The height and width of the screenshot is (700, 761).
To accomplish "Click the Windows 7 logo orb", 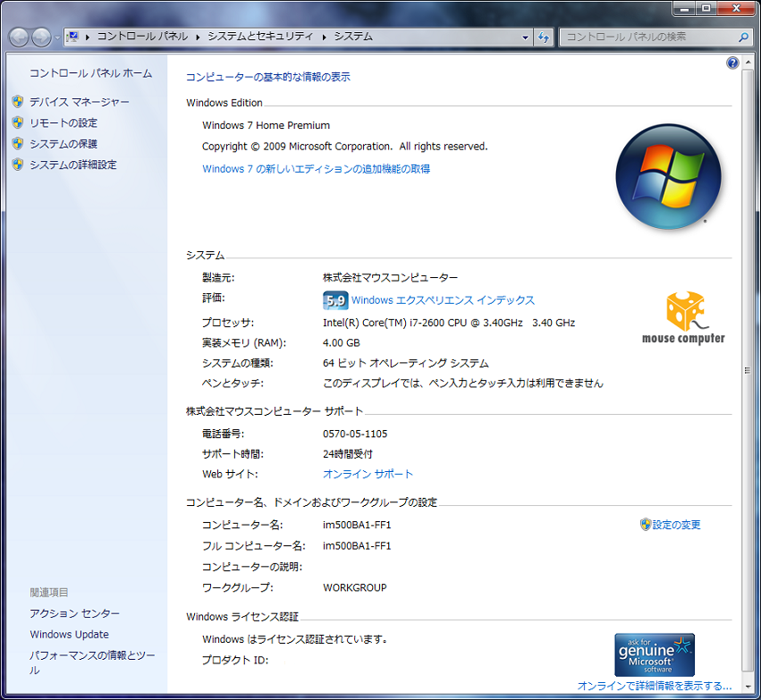I will 668,177.
